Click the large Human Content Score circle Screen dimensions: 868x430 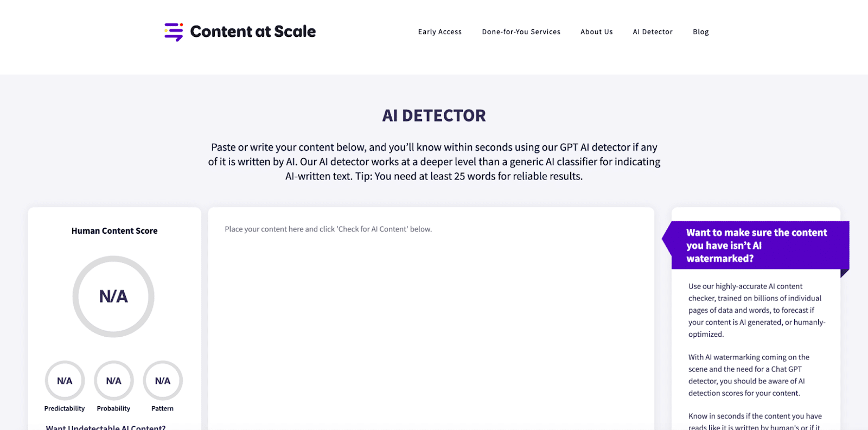113,297
